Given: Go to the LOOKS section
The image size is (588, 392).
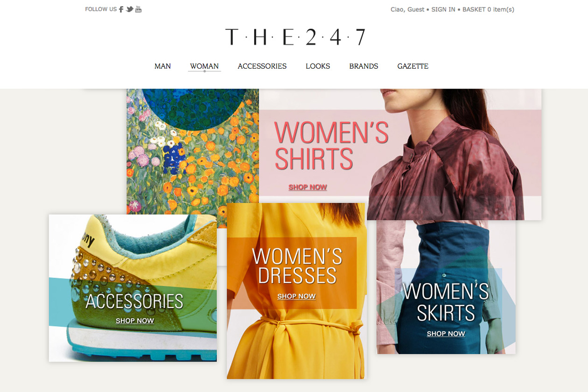Looking at the screenshot, I should coord(318,66).
